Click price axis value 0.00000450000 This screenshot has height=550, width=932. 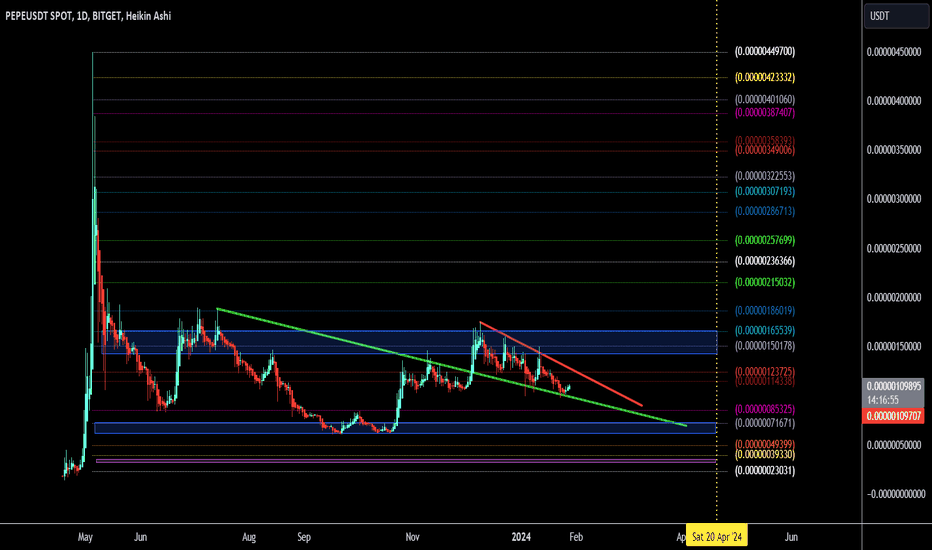tap(893, 52)
